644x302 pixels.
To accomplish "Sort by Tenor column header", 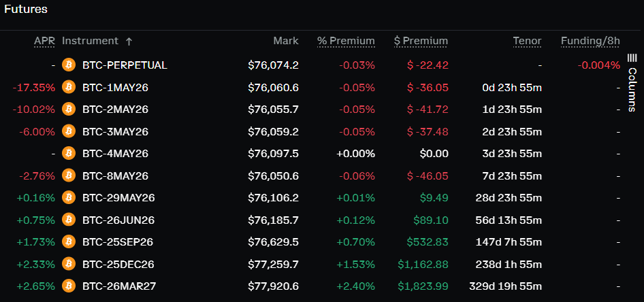I will click(527, 41).
